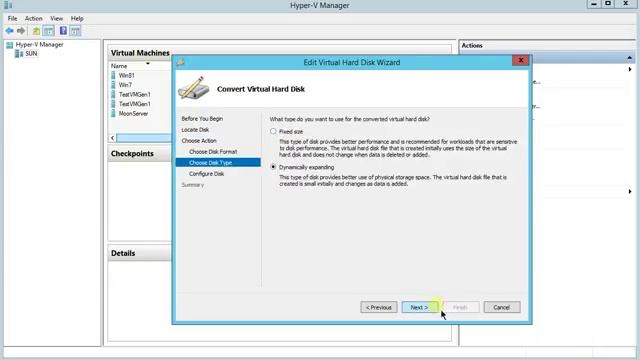The height and width of the screenshot is (360, 640).
Task: Maximize the Hyper-V Manager window
Action: coord(608,4)
